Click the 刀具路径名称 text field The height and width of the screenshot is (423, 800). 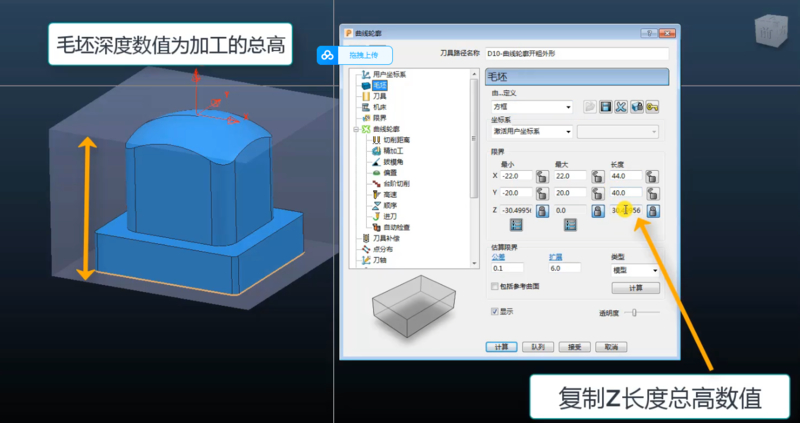[x=576, y=52]
